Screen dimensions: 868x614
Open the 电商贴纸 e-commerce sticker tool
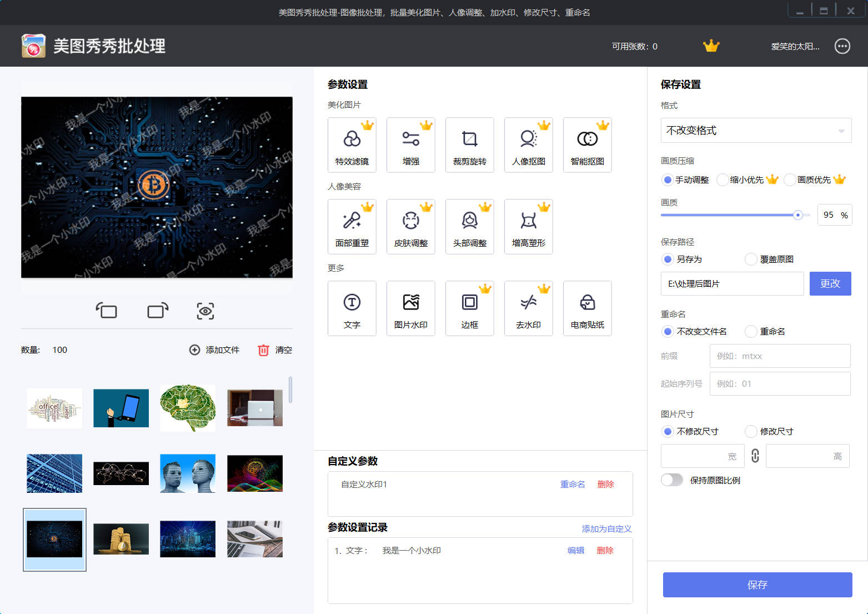pyautogui.click(x=588, y=308)
